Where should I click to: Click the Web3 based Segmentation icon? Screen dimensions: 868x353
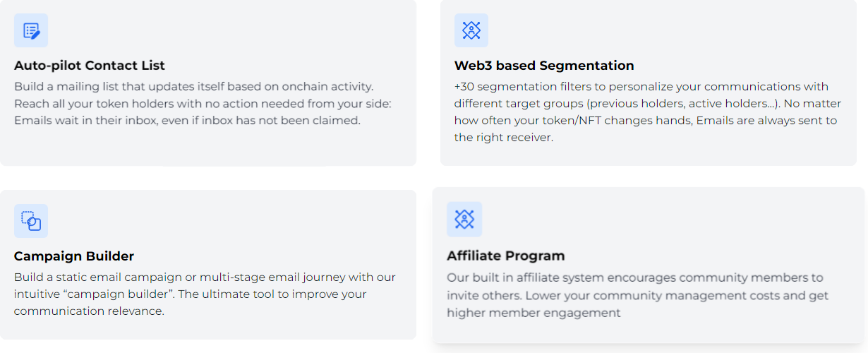tap(471, 30)
